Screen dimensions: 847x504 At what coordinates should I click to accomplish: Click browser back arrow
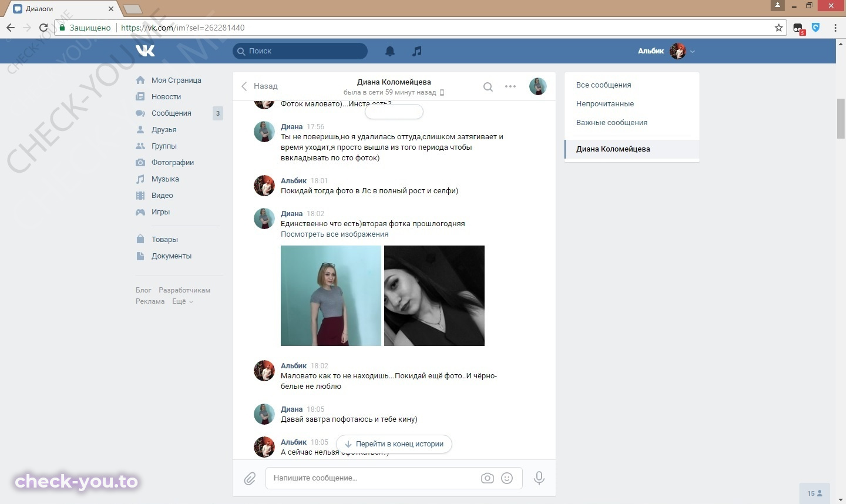pos(10,28)
